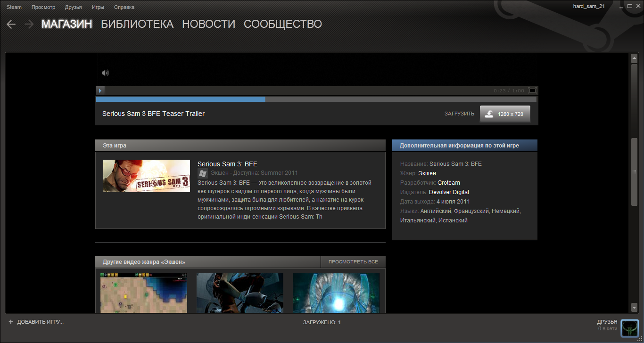Click the Эта игра section header
This screenshot has height=343, width=644.
(240, 146)
